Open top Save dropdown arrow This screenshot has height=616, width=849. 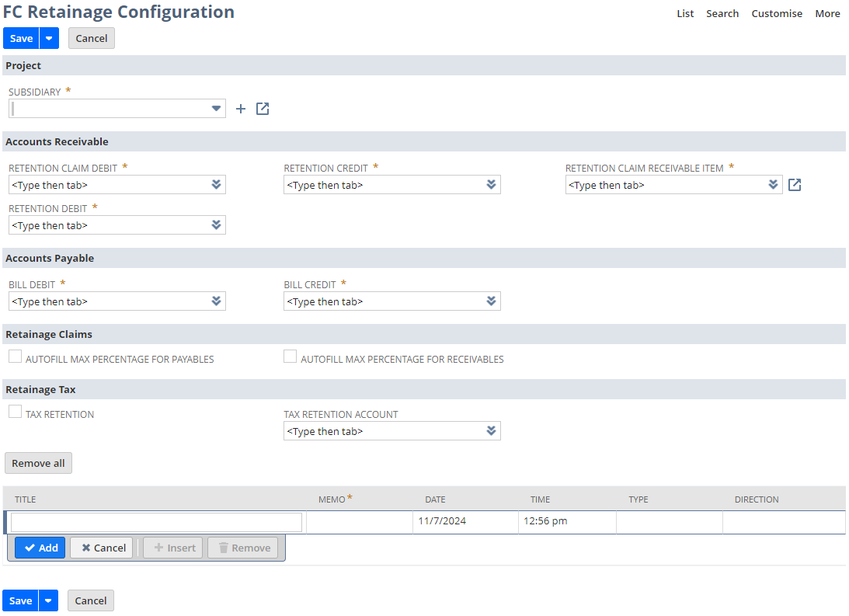pyautogui.click(x=49, y=38)
